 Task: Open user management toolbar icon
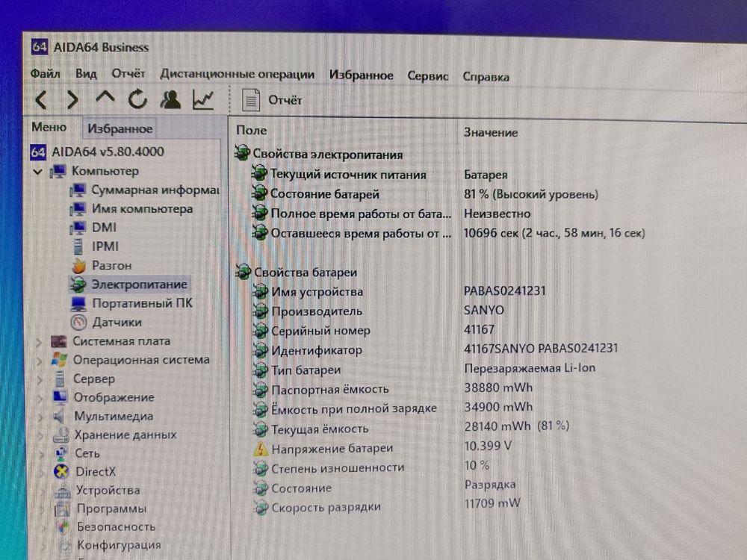pos(170,99)
